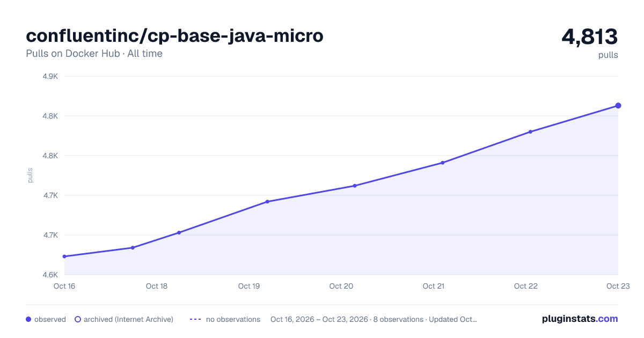Click the Oct 22 x-axis label
This screenshot has width=644, height=338.
pyautogui.click(x=526, y=286)
